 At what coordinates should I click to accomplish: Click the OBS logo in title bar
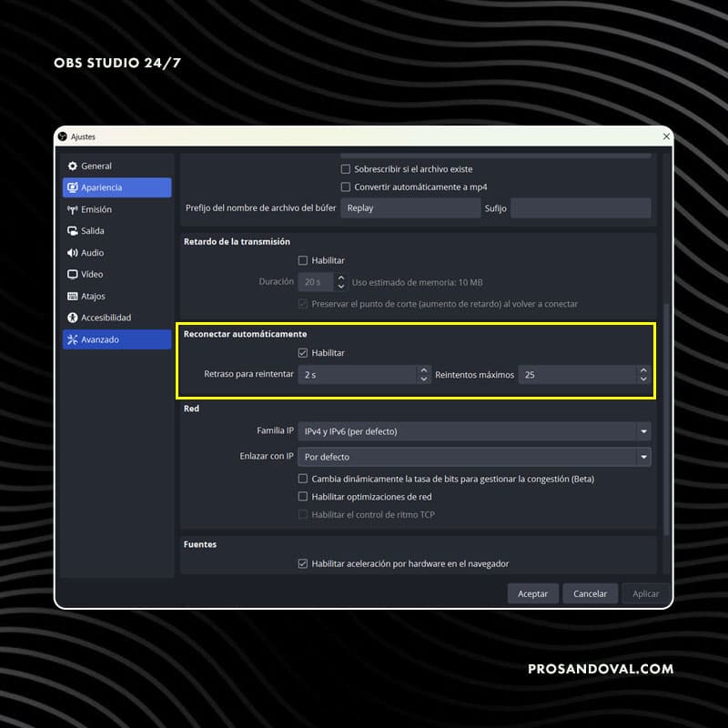pos(63,136)
